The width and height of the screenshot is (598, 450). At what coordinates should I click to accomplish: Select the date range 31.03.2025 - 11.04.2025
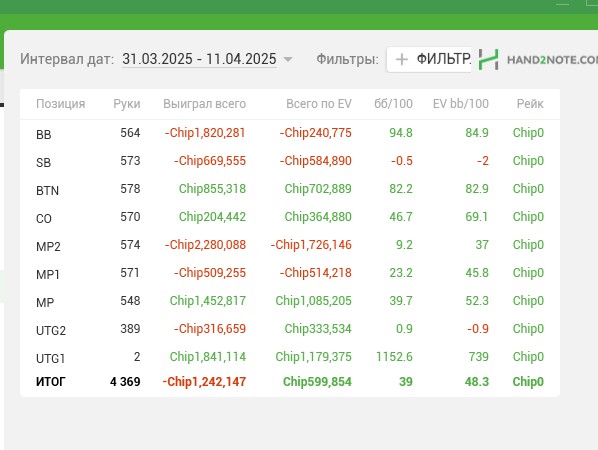[199, 59]
